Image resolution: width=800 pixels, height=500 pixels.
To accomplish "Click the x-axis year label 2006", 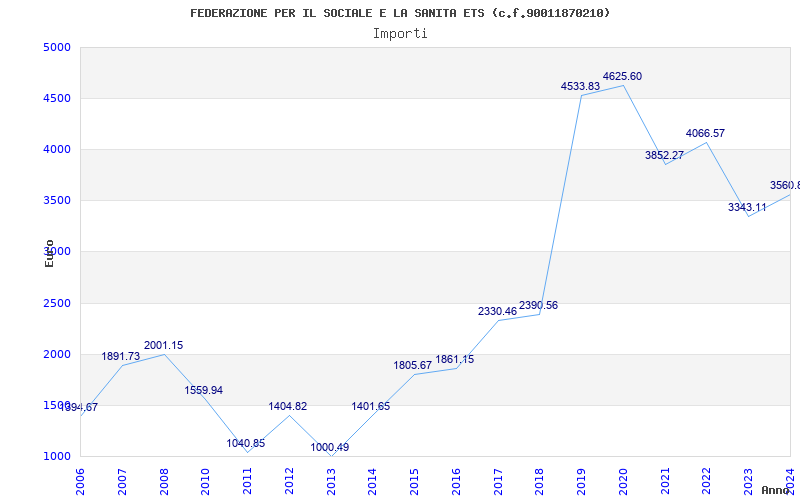I will [80, 482].
